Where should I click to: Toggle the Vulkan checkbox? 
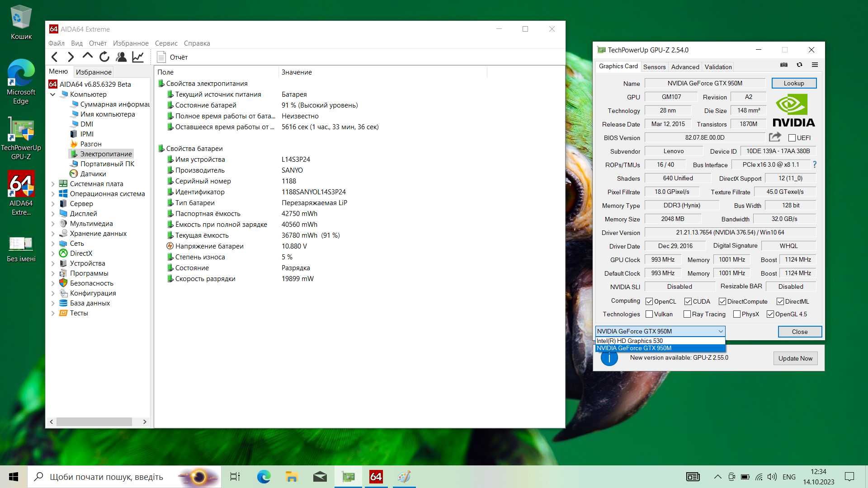[649, 314]
